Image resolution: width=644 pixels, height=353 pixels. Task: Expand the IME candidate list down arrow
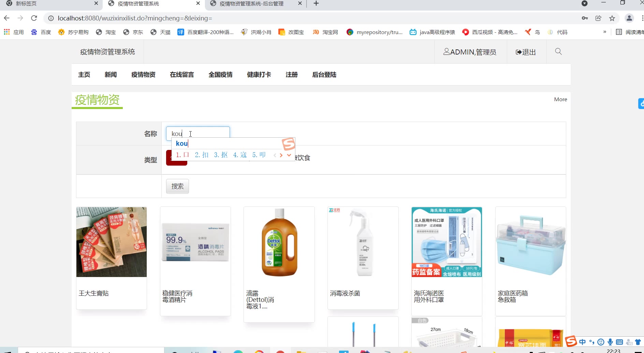point(289,155)
